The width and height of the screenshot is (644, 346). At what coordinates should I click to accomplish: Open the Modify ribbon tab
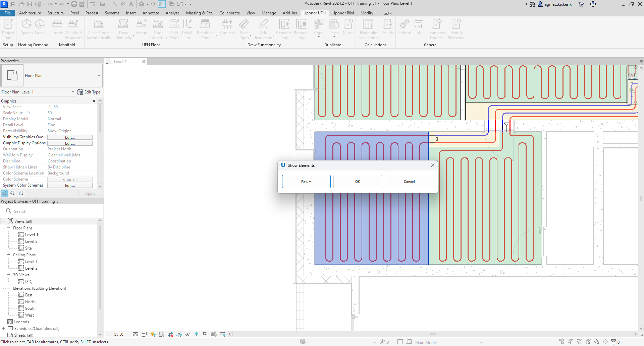tap(367, 13)
